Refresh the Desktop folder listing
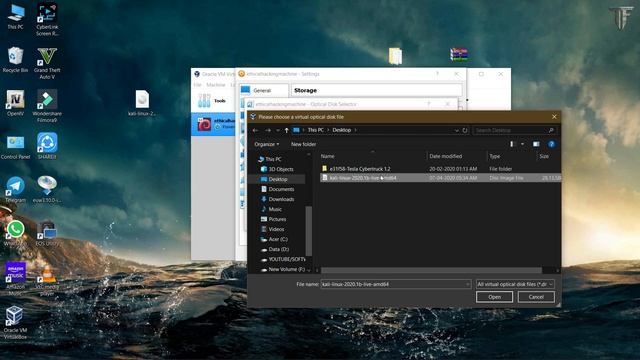 (464, 130)
